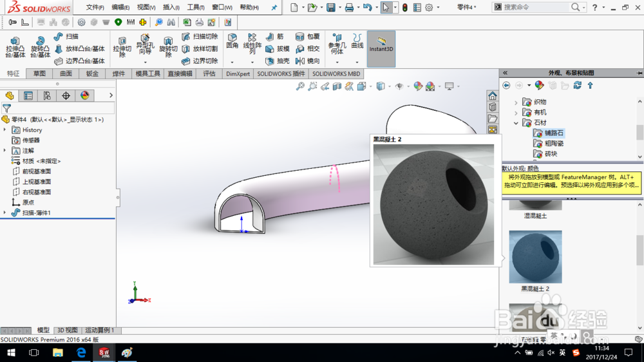
Task: Switch to the 曲面 (Surfaces) tab
Action: click(66, 73)
